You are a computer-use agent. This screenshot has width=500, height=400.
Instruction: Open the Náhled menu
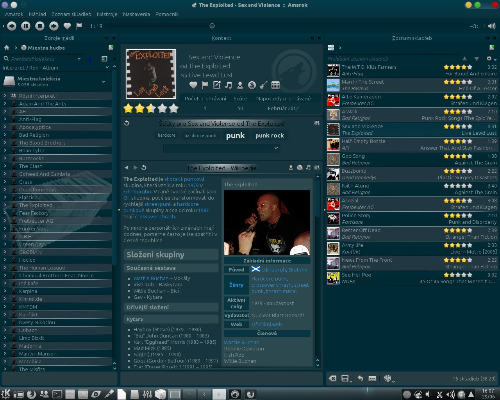[37, 14]
